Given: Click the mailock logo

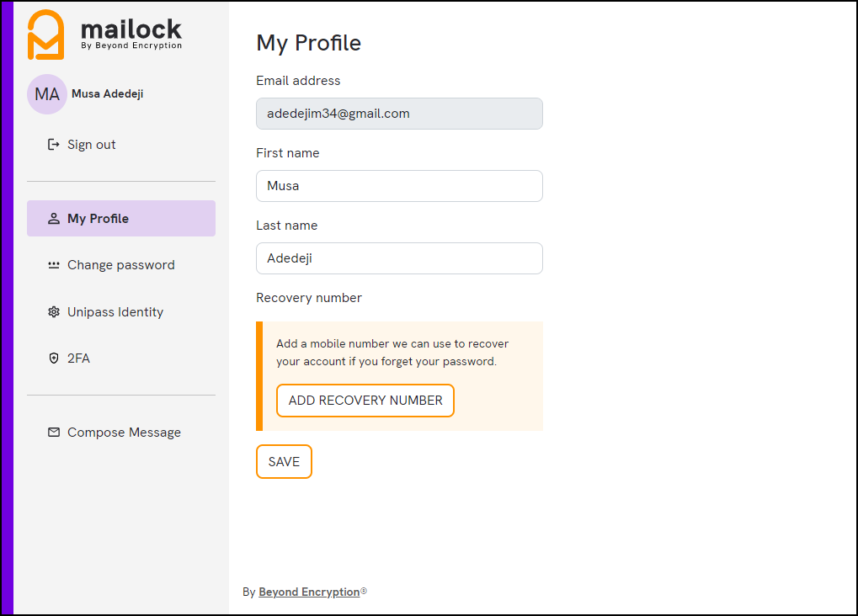Looking at the screenshot, I should tap(101, 34).
